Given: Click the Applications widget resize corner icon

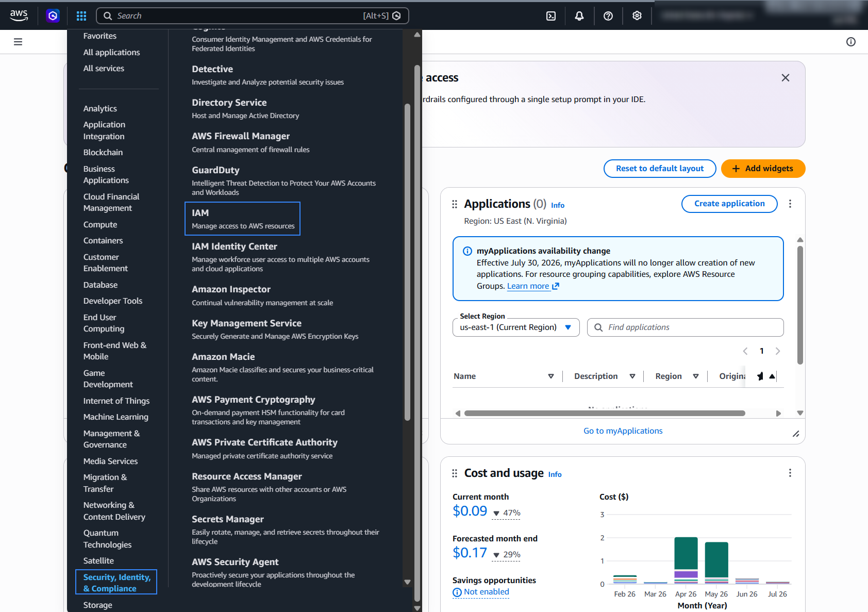Looking at the screenshot, I should click(x=796, y=434).
